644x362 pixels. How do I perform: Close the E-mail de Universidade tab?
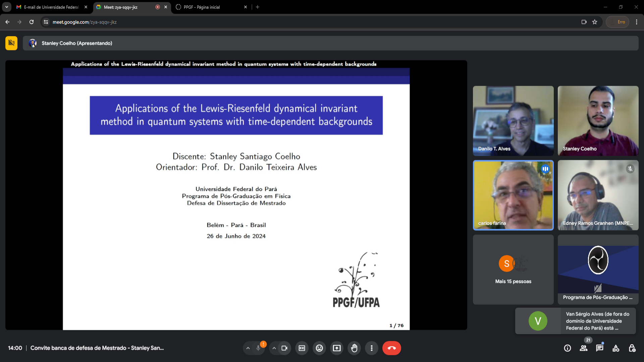[x=86, y=7]
